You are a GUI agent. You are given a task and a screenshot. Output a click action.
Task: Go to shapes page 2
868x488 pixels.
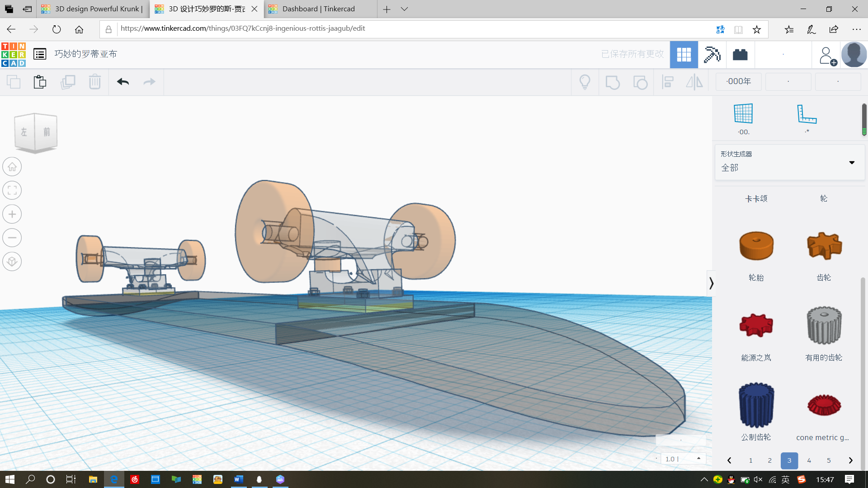coord(770,460)
